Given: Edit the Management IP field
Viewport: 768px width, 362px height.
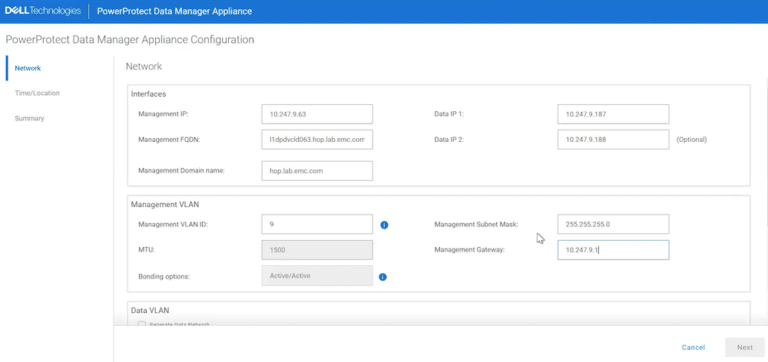Looking at the screenshot, I should (x=317, y=114).
